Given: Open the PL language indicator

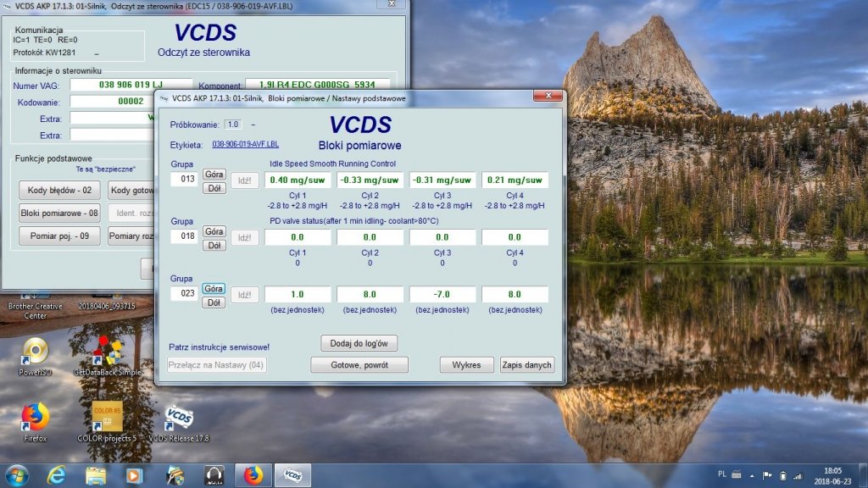Looking at the screenshot, I should (721, 474).
